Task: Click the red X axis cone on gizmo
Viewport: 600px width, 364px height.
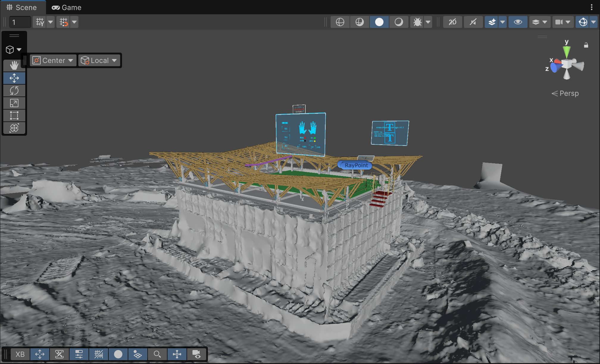Action: tap(557, 62)
